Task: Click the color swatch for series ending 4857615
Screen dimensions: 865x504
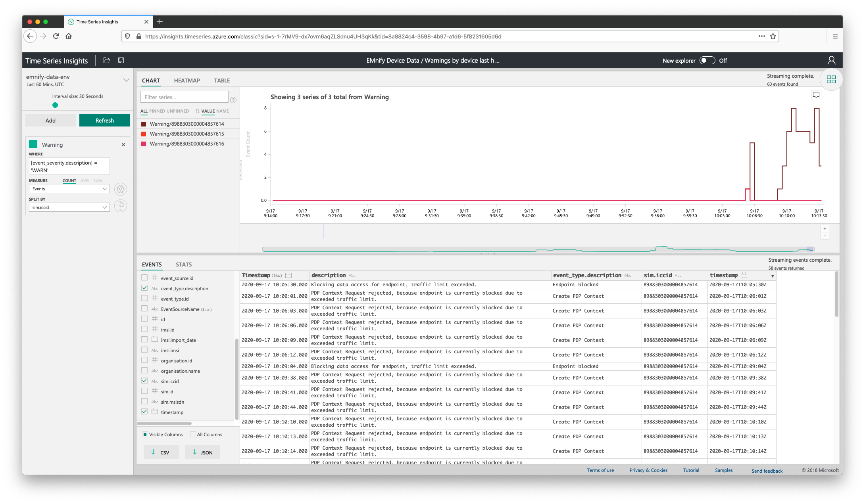Action: pyautogui.click(x=144, y=134)
